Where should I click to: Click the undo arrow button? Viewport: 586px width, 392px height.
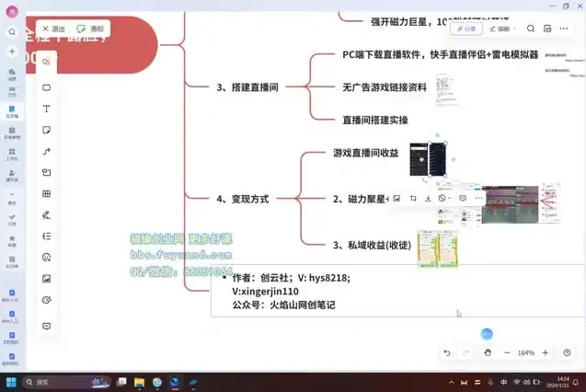[447, 352]
